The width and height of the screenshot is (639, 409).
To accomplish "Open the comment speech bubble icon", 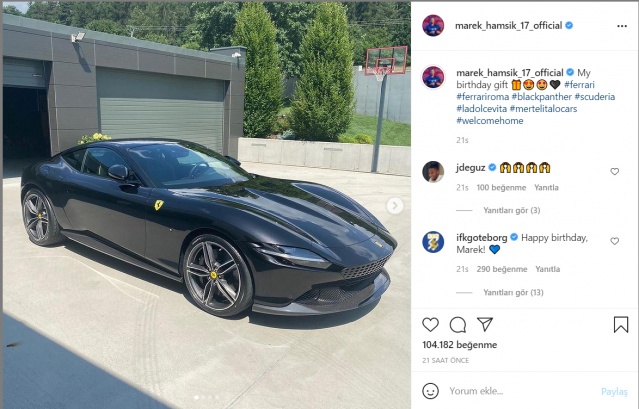I will 458,325.
